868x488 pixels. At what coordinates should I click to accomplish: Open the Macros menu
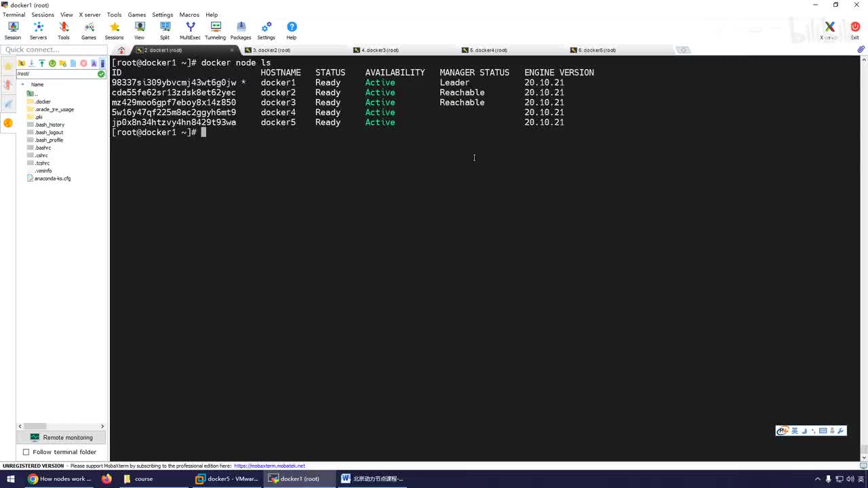coord(189,14)
